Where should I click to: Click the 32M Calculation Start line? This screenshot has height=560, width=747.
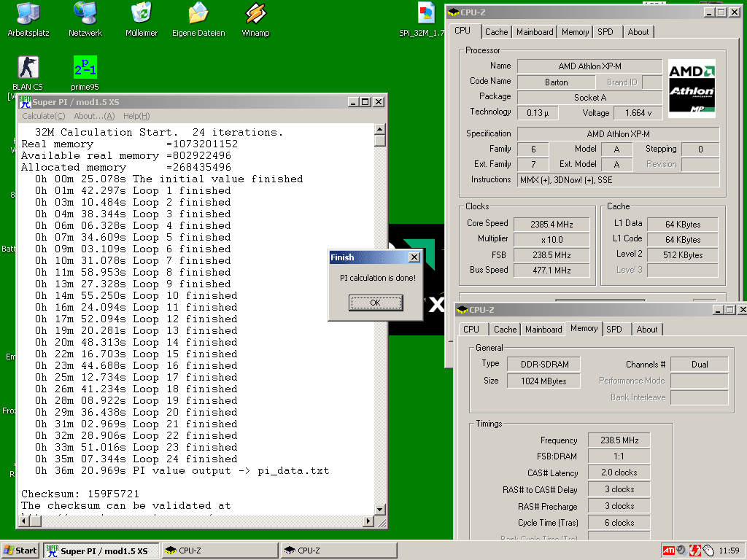click(x=158, y=133)
